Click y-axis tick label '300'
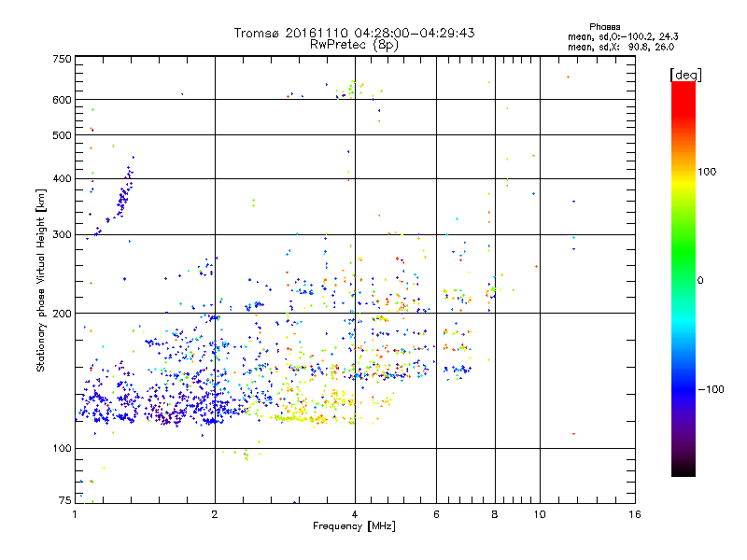This screenshot has width=747, height=560. coord(62,235)
